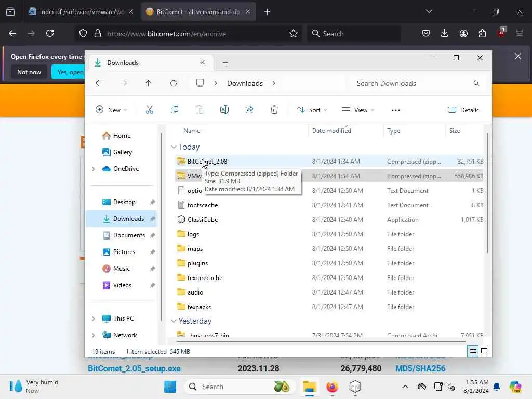Go up one folder level
The image size is (532, 399).
(148, 83)
